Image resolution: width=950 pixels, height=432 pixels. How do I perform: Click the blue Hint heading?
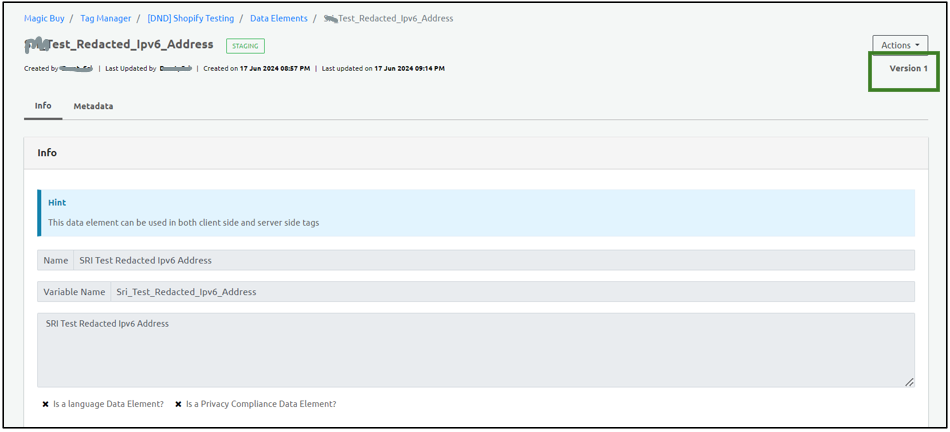click(x=57, y=202)
